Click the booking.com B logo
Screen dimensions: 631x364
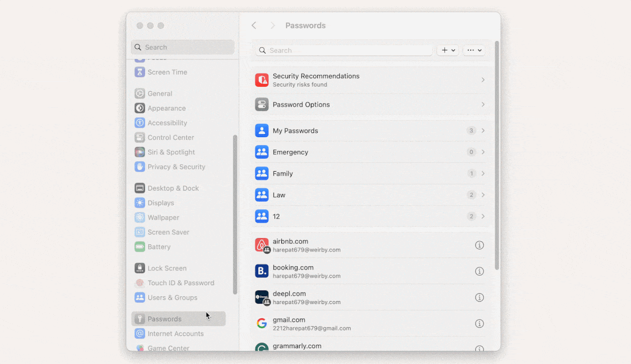pyautogui.click(x=262, y=271)
